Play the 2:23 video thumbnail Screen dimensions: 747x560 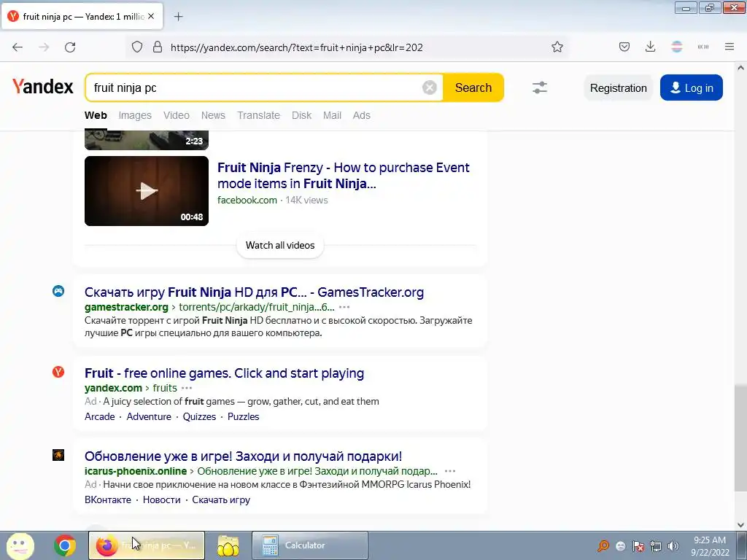point(146,140)
